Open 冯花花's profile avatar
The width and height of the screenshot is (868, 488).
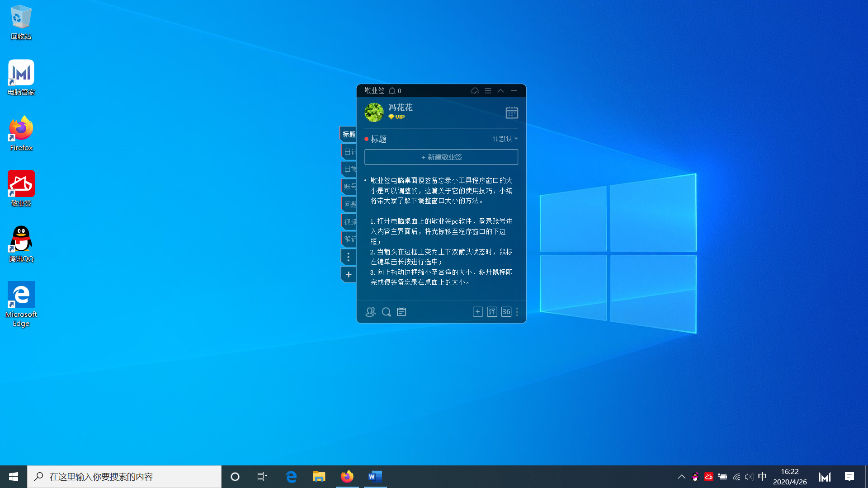click(374, 112)
